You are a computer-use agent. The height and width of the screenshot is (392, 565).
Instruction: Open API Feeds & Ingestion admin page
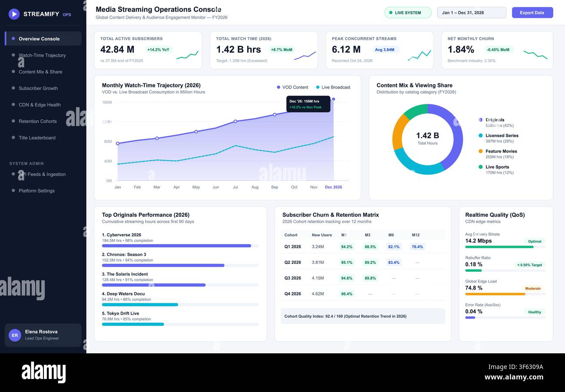click(x=43, y=174)
